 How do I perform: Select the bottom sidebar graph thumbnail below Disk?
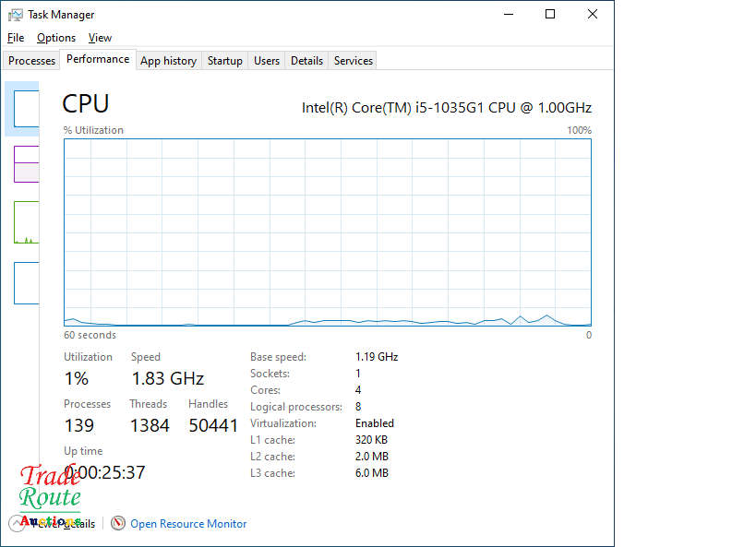click(26, 282)
